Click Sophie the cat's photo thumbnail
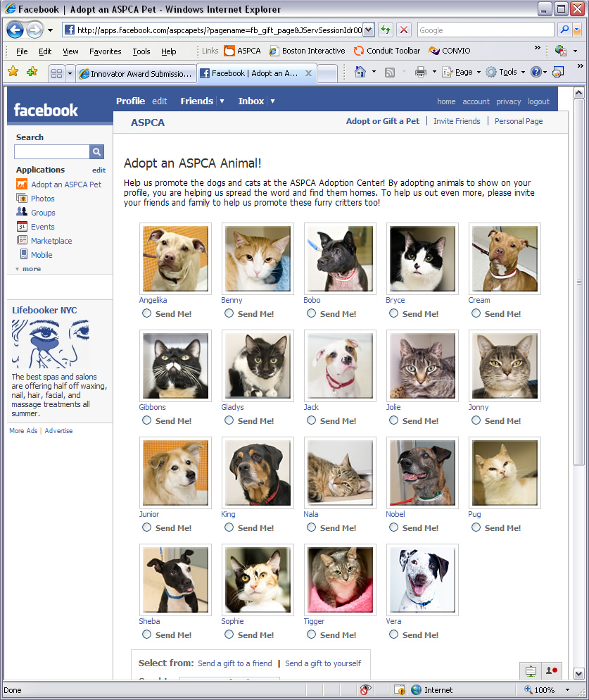The height and width of the screenshot is (700, 589). pyautogui.click(x=258, y=580)
